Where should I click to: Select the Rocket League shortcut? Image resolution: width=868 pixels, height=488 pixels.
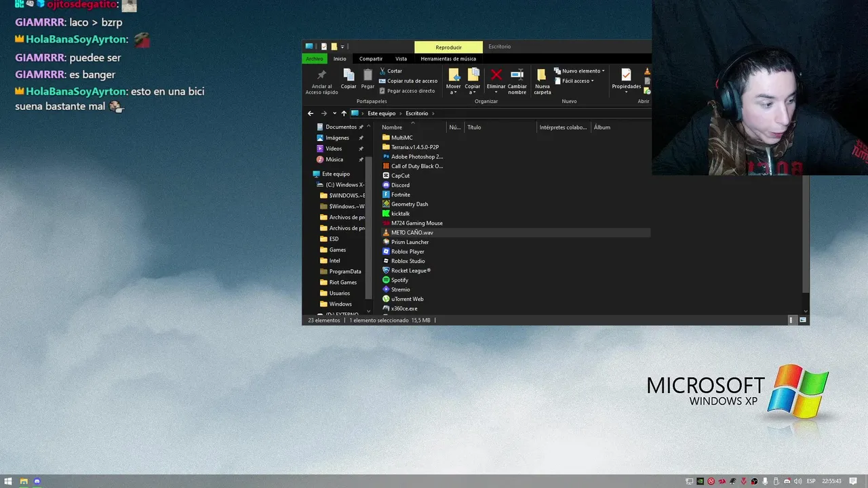click(x=406, y=270)
